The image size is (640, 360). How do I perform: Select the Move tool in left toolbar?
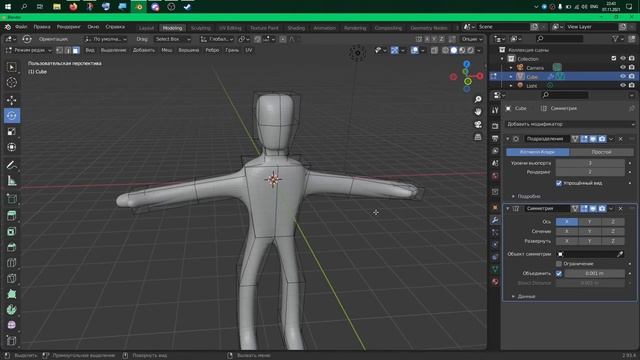(11, 100)
